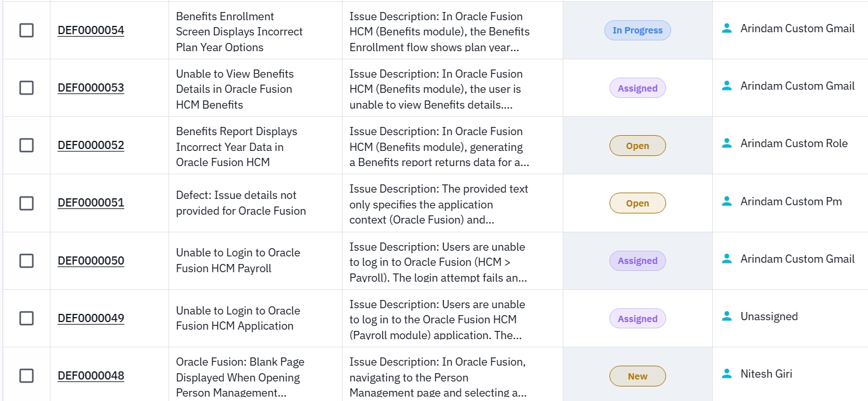Click assignee Arindam Custom Gmail on DEF0000054
Screen dimensions: 868x401
(797, 28)
